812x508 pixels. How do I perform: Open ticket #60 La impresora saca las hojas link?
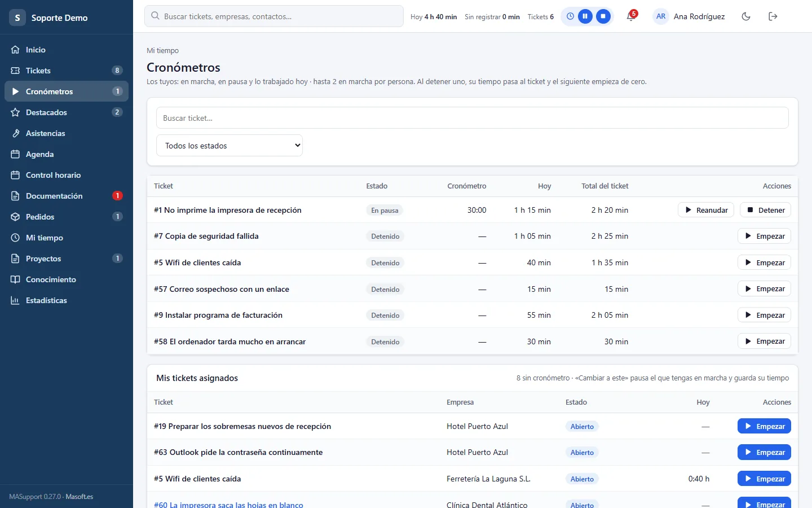[228, 505]
